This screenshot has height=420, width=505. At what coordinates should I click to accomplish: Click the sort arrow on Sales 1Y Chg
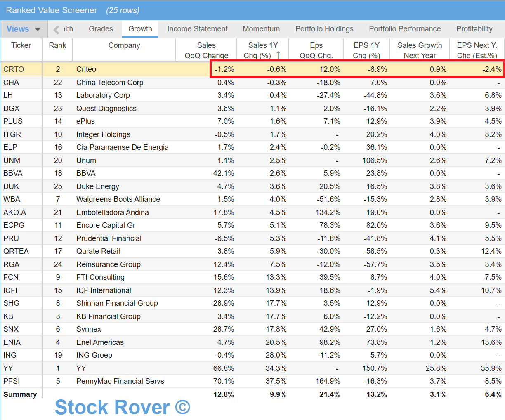278,55
